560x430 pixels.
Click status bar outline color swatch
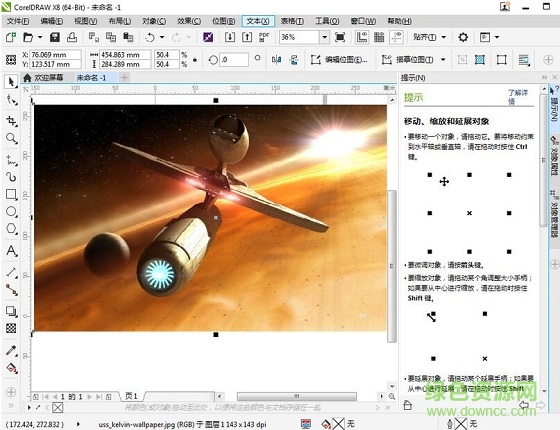[x=461, y=424]
